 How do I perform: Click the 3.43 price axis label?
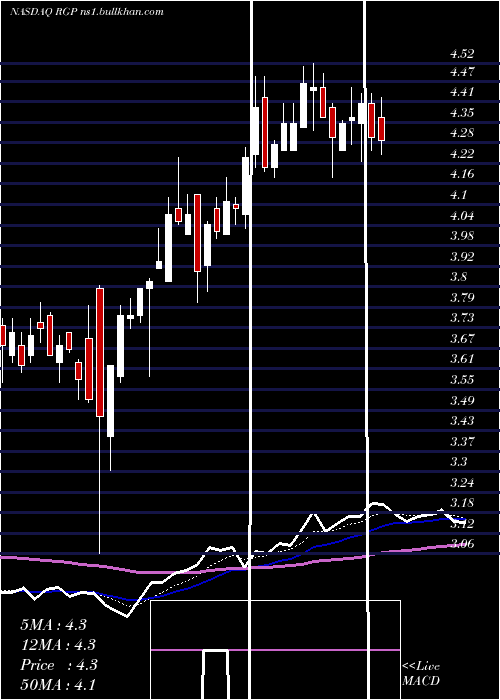pyautogui.click(x=462, y=421)
